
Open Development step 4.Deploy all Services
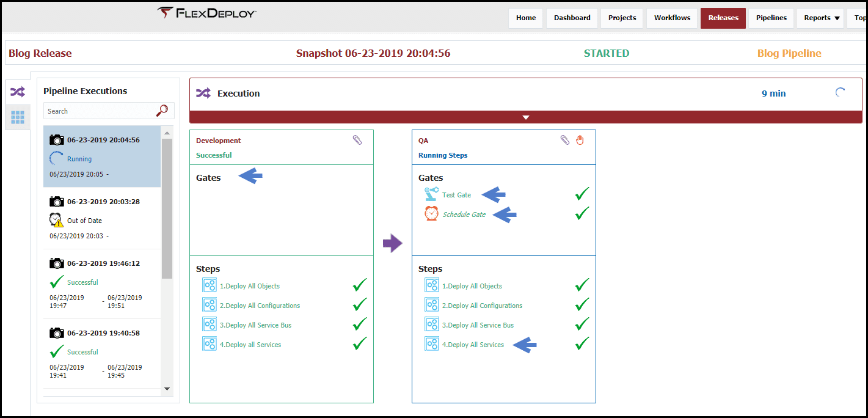[x=250, y=345]
